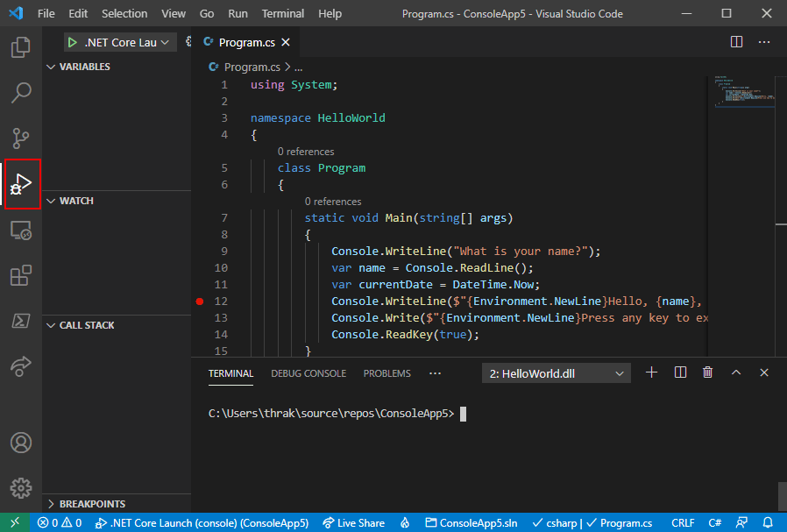Maximize the terminal panel with the chevron
787x532 pixels.
click(736, 372)
